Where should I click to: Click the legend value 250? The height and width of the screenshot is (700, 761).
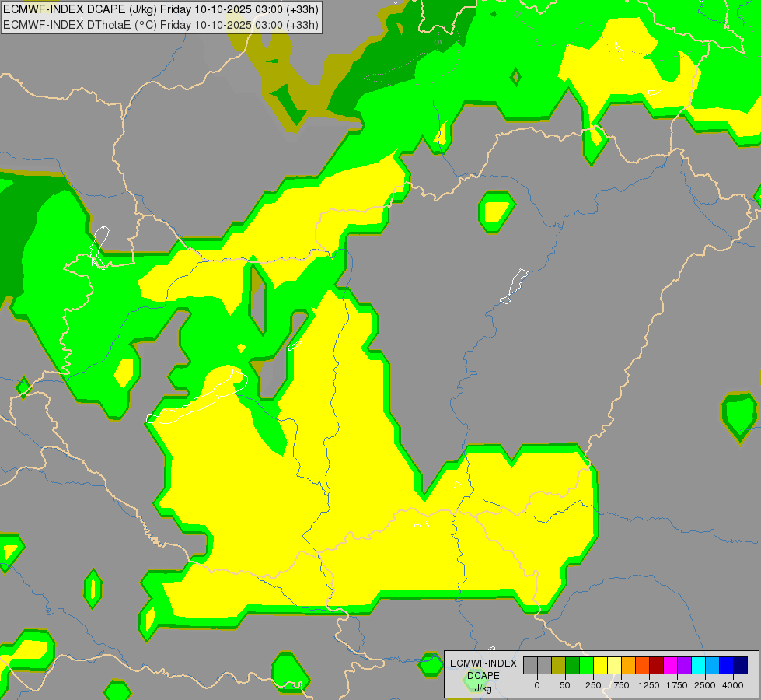(593, 685)
